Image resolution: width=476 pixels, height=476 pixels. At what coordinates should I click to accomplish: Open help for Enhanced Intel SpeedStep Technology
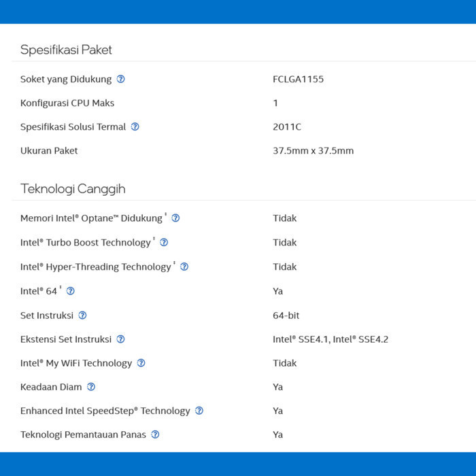point(199,411)
